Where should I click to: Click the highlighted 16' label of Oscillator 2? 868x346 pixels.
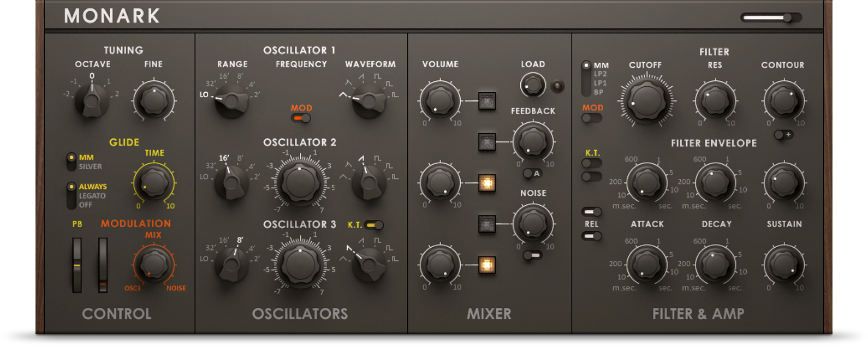click(x=224, y=158)
